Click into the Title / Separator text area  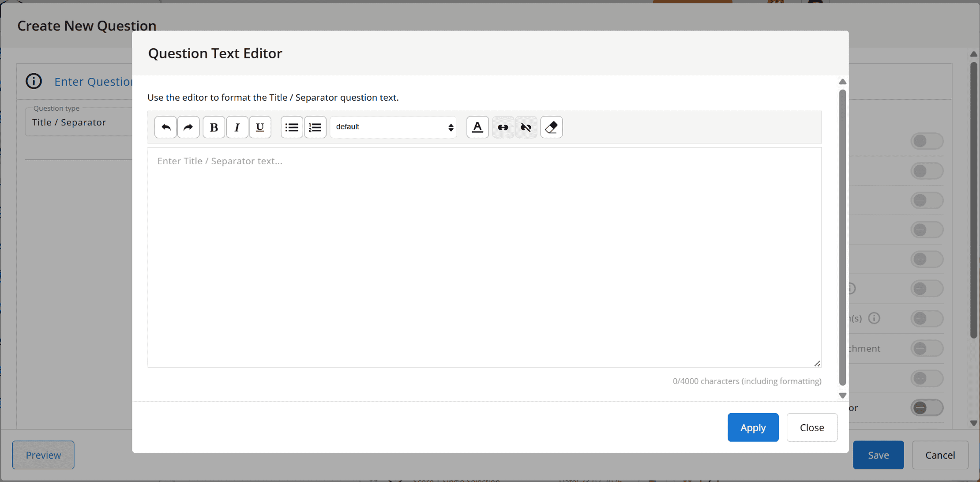point(484,257)
